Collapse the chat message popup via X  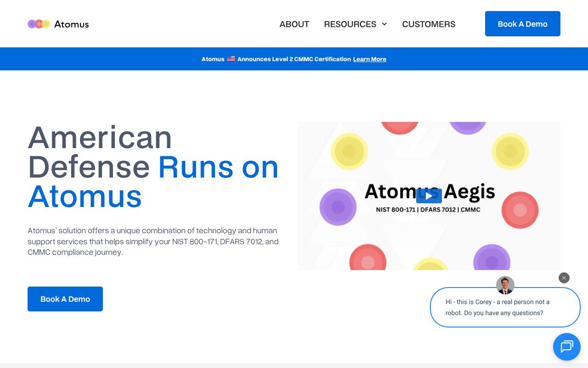[x=564, y=278]
